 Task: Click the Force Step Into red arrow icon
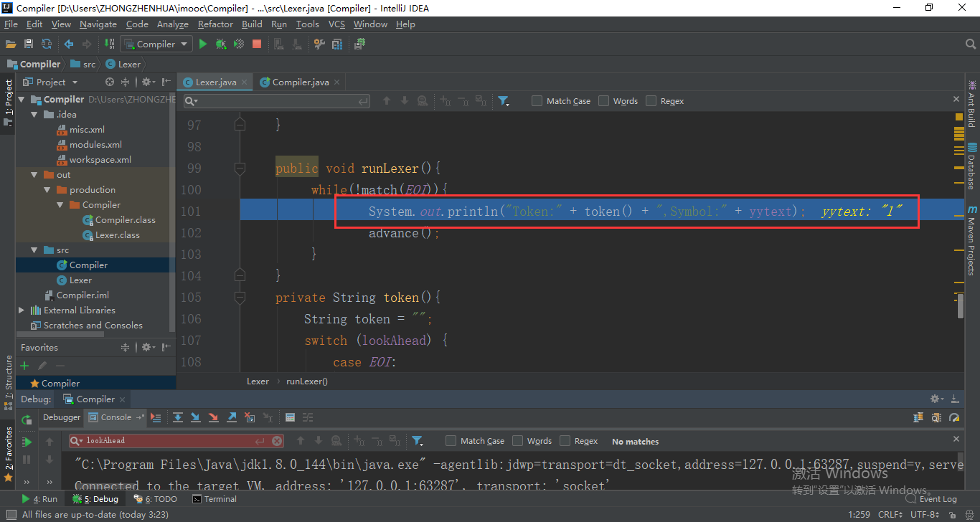213,417
